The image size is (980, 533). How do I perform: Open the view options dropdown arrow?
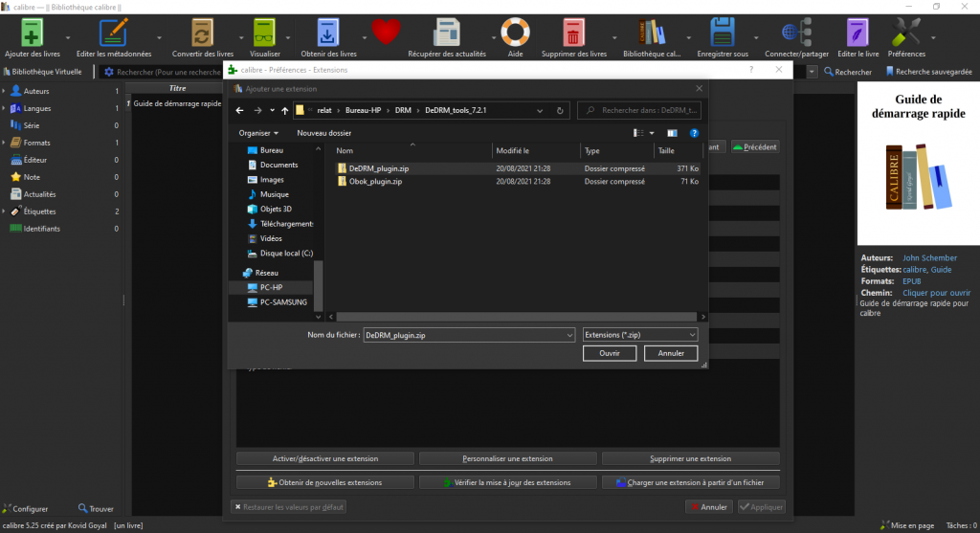652,133
